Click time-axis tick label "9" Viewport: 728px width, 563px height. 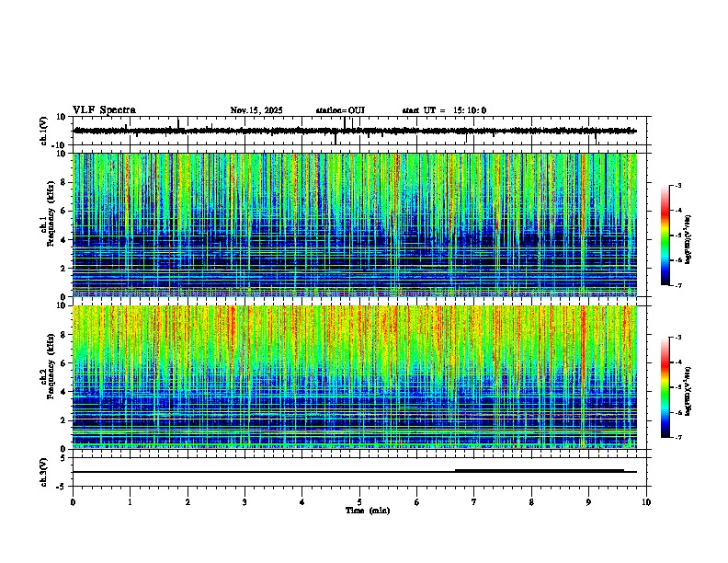[x=588, y=502]
